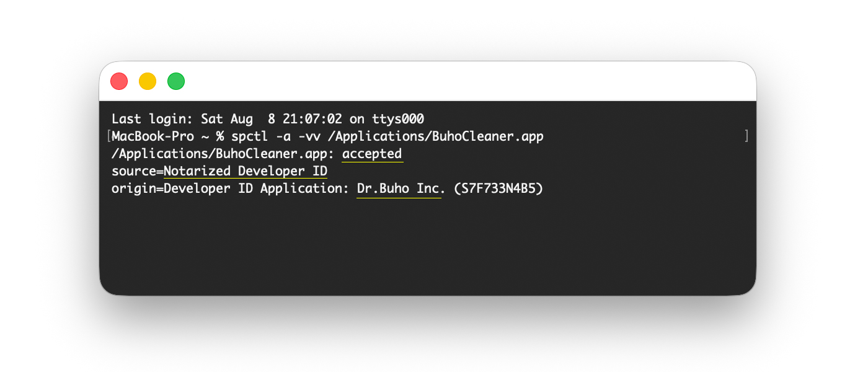Click the Notarized Developer ID text
The height and width of the screenshot is (372, 868).
click(246, 171)
